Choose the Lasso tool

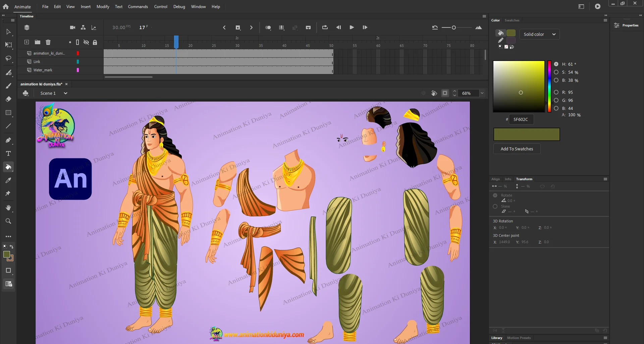pyautogui.click(x=8, y=59)
